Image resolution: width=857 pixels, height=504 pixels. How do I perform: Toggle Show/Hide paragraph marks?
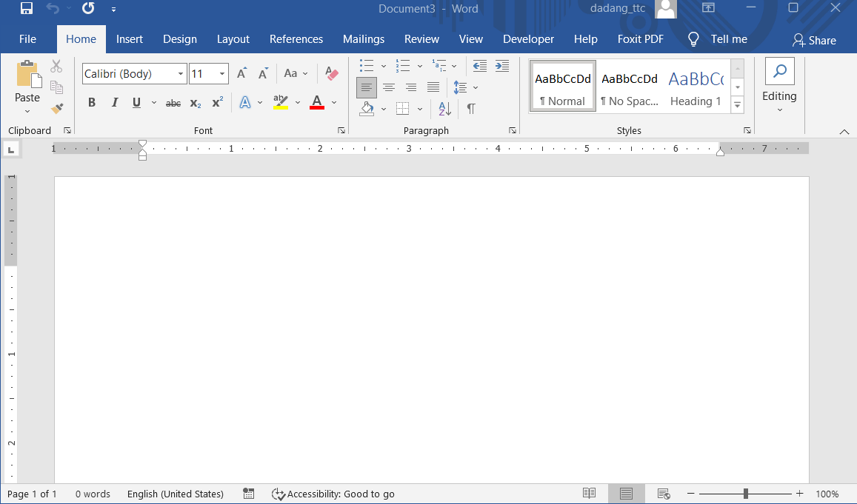(471, 109)
